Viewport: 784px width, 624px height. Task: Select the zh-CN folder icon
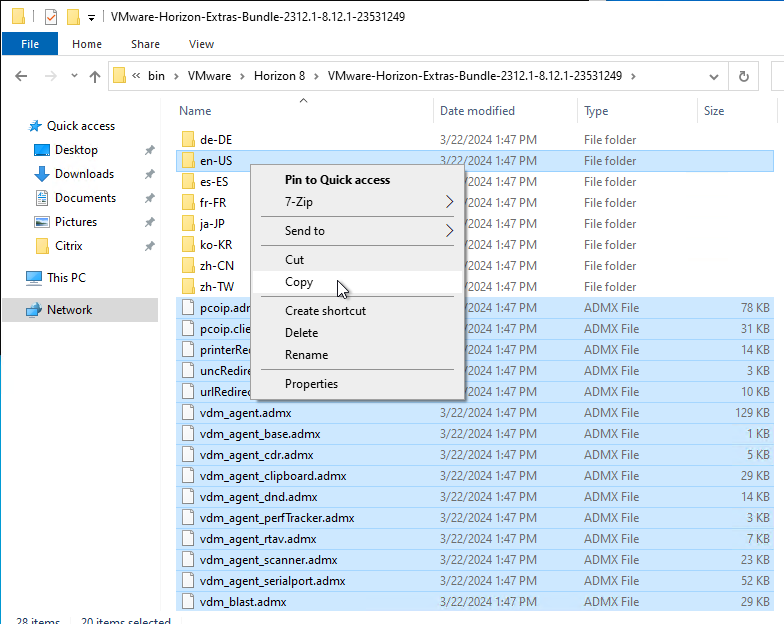tap(188, 266)
